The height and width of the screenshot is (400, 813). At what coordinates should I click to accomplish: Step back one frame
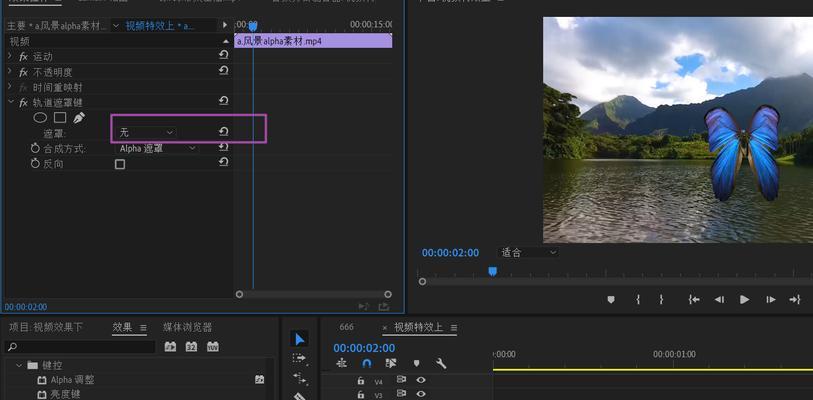click(x=719, y=299)
